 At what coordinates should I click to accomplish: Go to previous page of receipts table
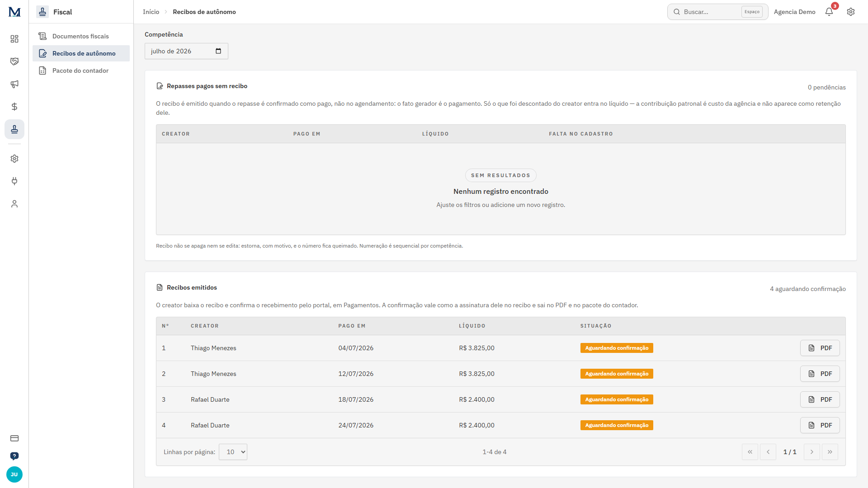[x=768, y=452]
